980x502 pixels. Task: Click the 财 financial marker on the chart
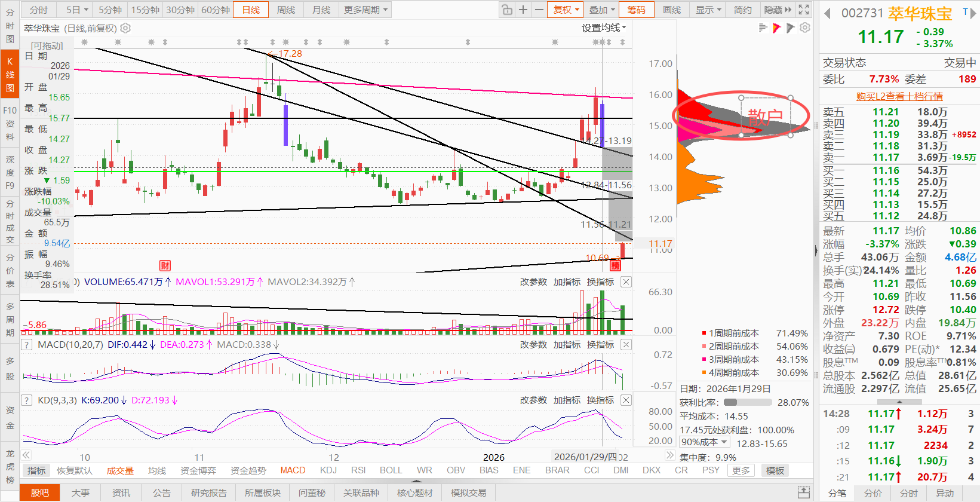(165, 266)
